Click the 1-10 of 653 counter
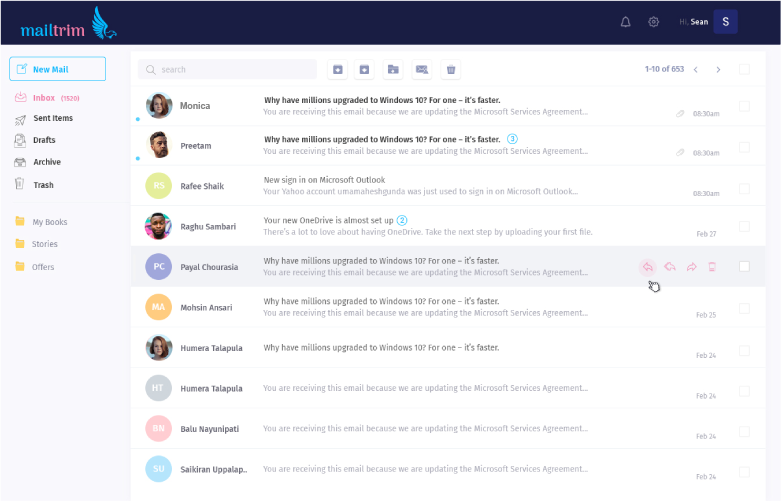The height and width of the screenshot is (501, 781). [664, 69]
